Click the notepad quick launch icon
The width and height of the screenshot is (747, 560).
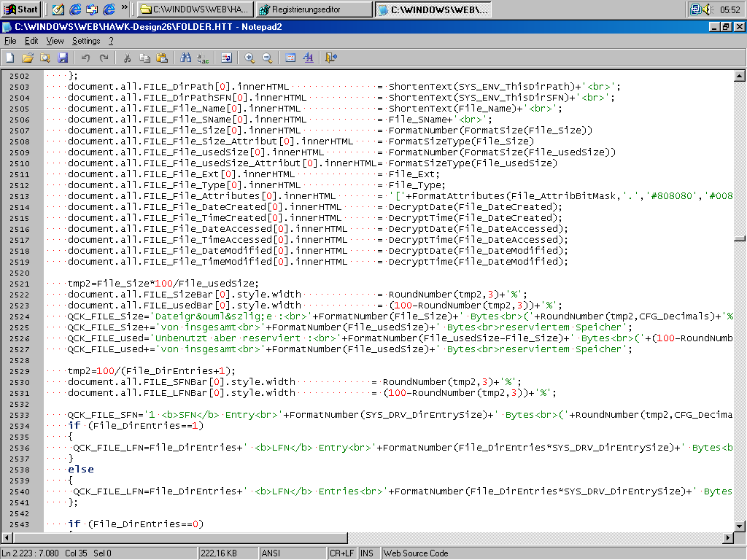tap(58, 9)
